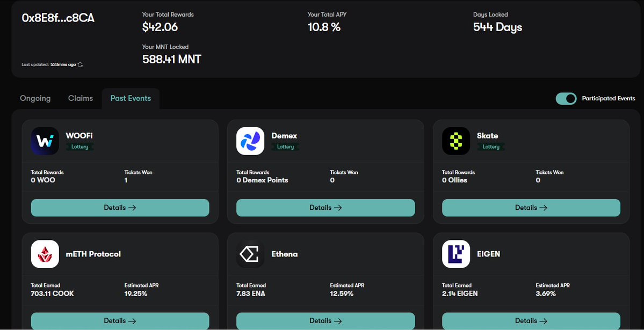This screenshot has width=644, height=330.
Task: Click the EIGEN card title
Action: pos(488,254)
